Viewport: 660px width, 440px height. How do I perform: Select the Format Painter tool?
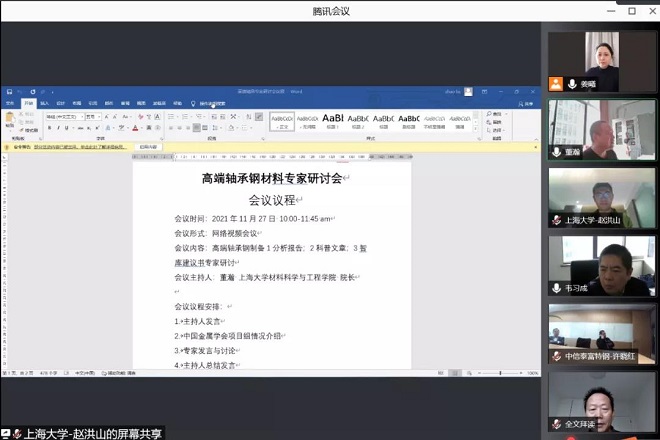pos(31,130)
